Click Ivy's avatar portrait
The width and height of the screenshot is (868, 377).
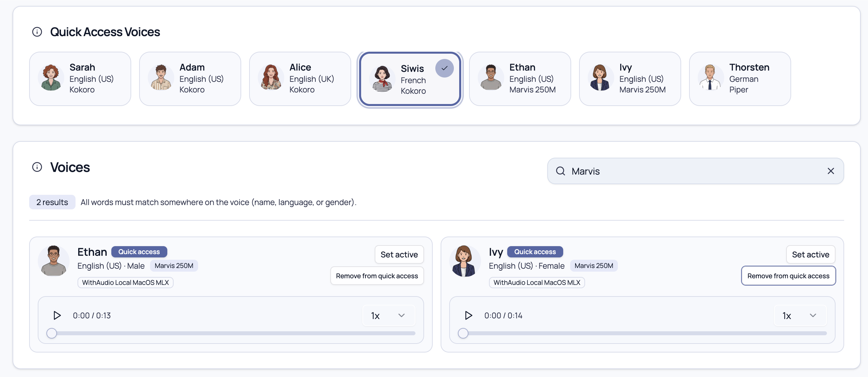point(465,260)
